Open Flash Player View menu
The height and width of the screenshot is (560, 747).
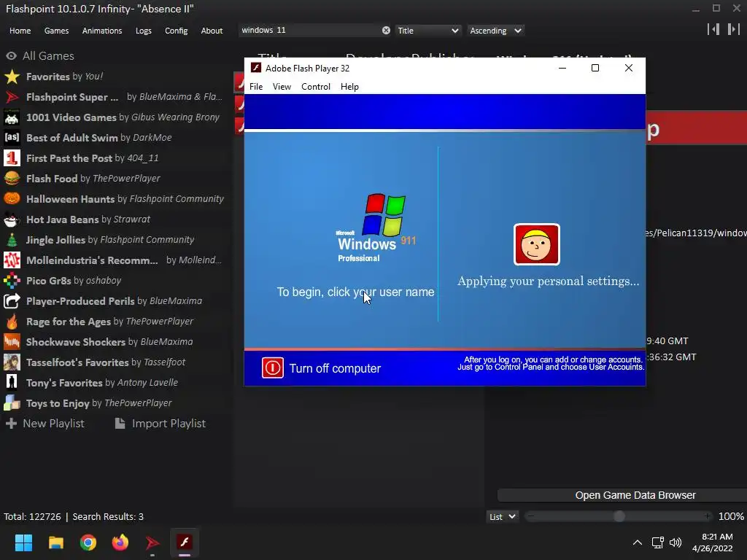pyautogui.click(x=282, y=87)
